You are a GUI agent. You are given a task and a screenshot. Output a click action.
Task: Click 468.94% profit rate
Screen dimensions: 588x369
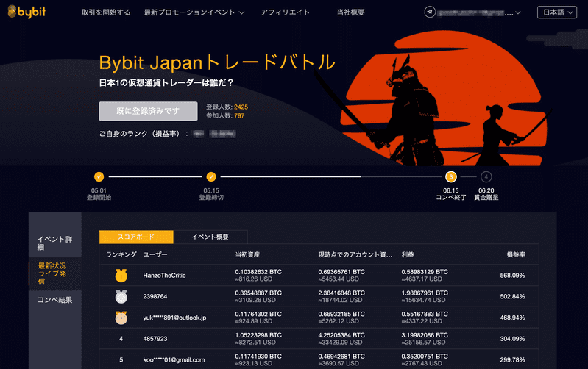[x=512, y=318]
